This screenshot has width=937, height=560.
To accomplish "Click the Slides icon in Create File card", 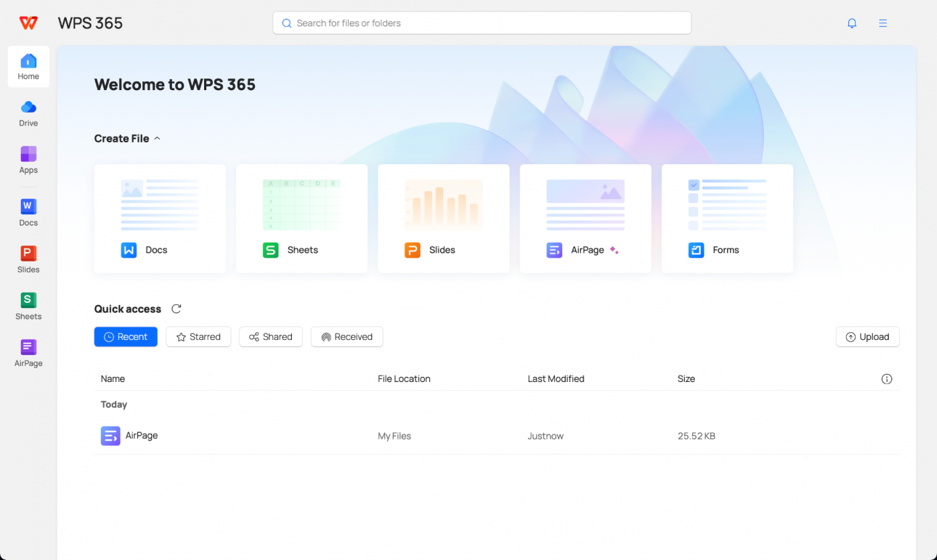I will [x=413, y=250].
